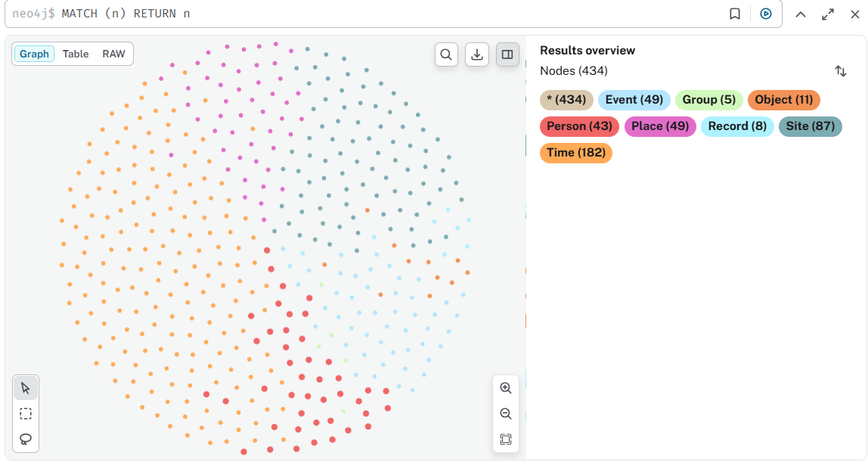This screenshot has width=868, height=462.
Task: Activate the lasso selection tool
Action: click(26, 439)
